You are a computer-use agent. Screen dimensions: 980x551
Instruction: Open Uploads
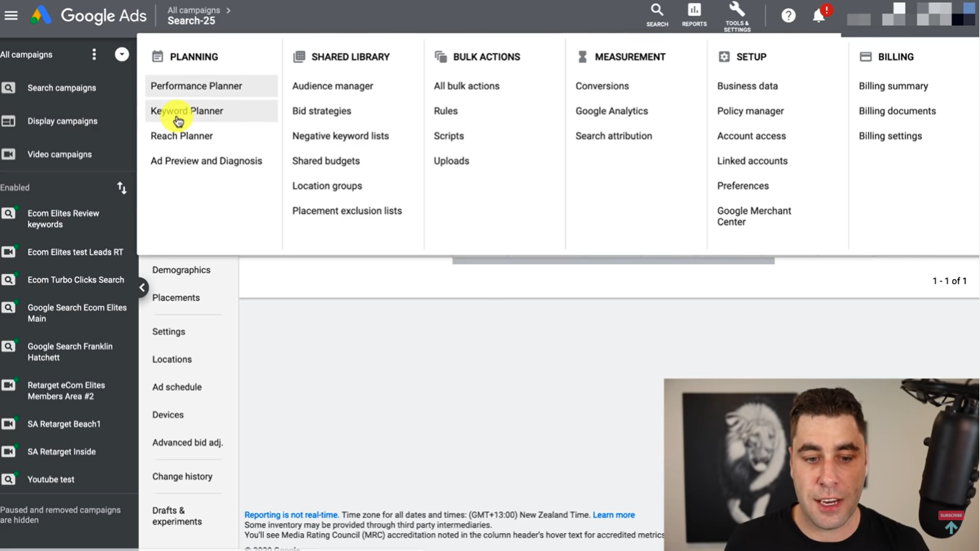pyautogui.click(x=451, y=161)
